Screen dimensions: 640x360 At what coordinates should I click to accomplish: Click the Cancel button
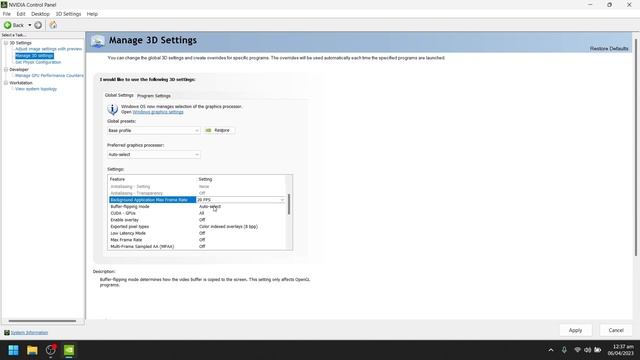point(616,330)
